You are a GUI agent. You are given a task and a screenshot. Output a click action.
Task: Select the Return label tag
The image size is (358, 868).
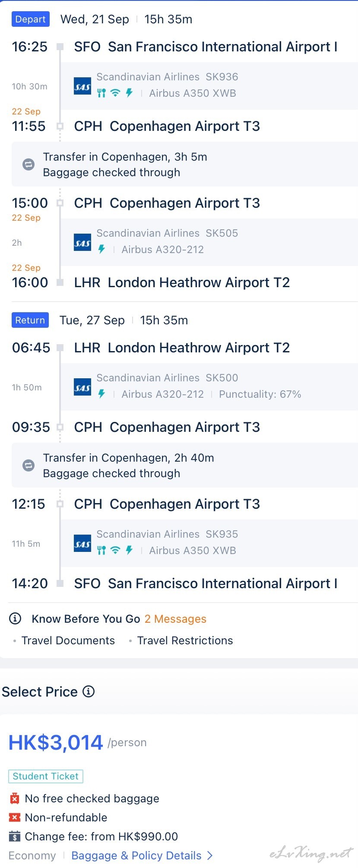point(30,320)
